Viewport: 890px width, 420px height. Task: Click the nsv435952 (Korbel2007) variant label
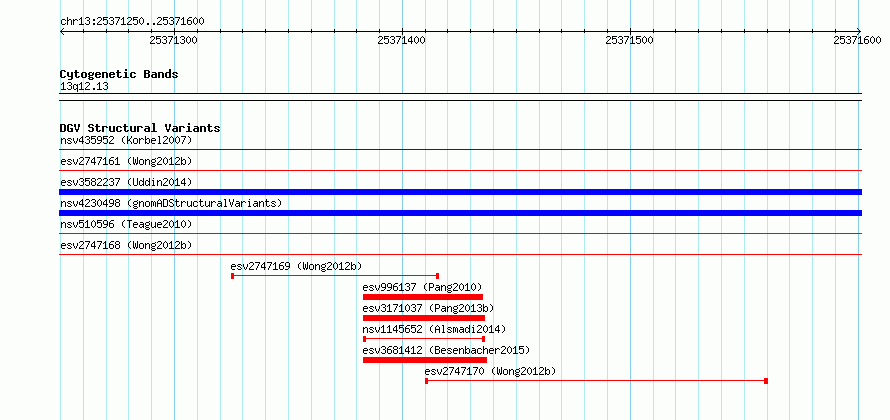tap(126, 140)
